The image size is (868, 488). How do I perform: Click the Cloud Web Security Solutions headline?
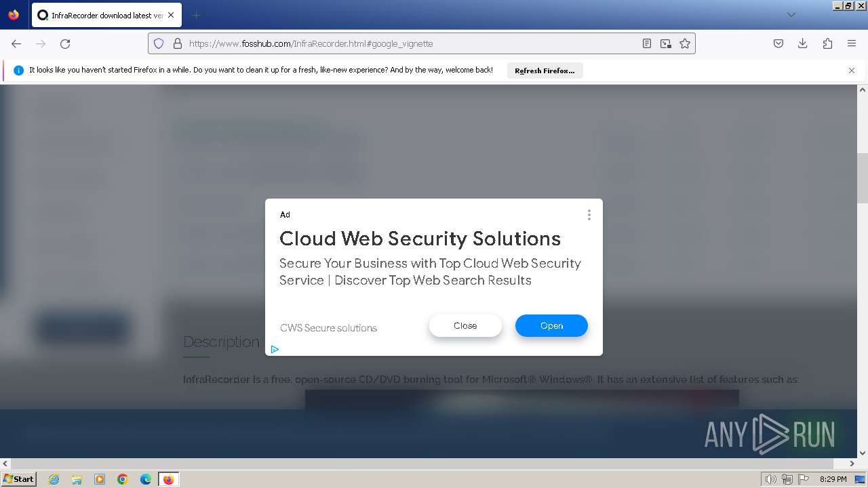coord(420,239)
